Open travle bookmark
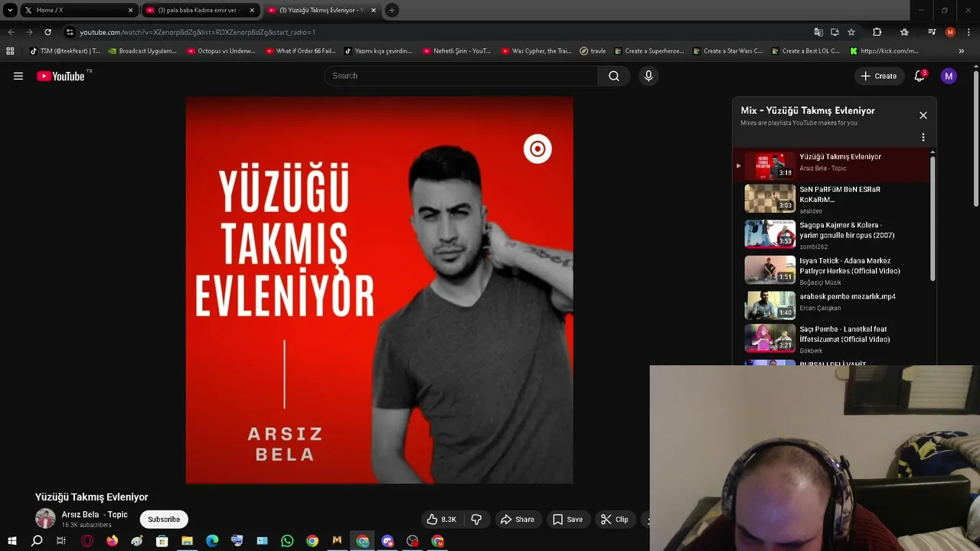This screenshot has width=980, height=551. 593,51
